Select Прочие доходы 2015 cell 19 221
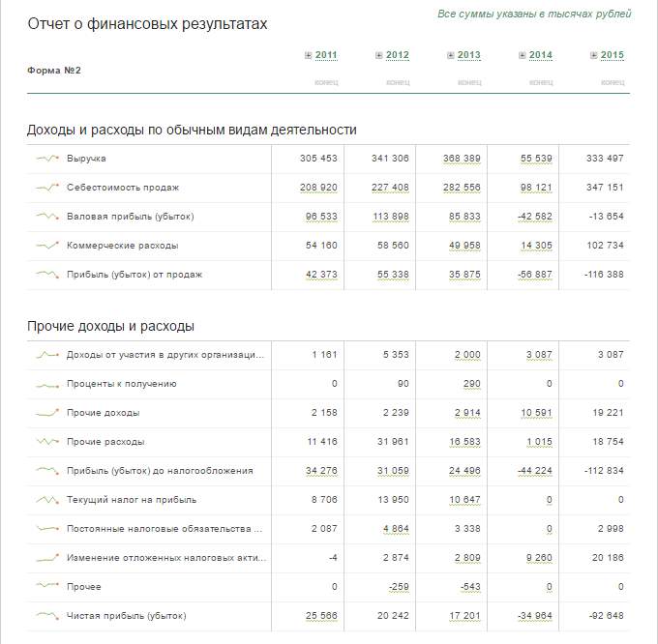Screen dimensions: 658x644 [608, 413]
